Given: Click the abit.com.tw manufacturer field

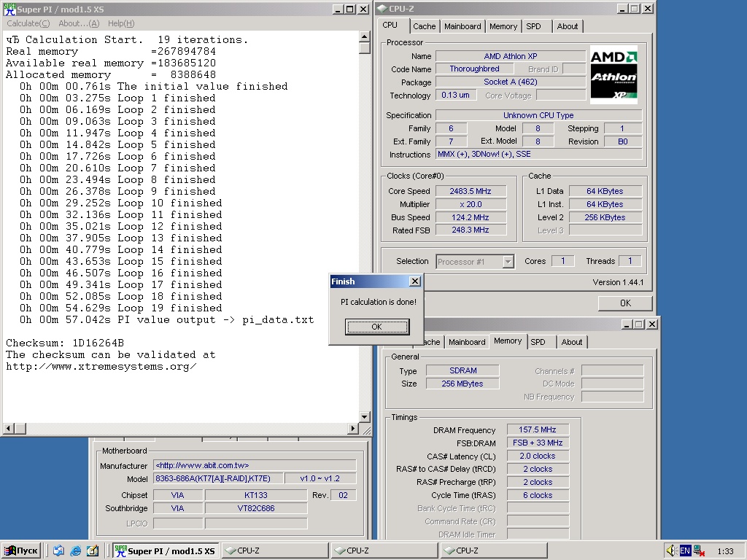Looking at the screenshot, I should (255, 466).
